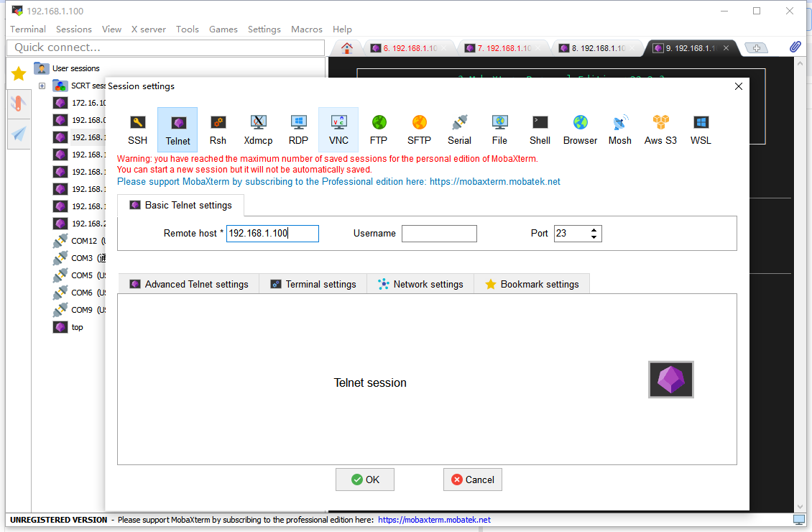Open the status bar mobatek link
The image size is (812, 532).
(x=434, y=520)
